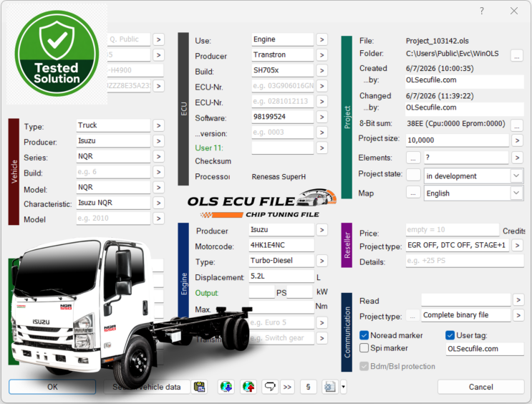This screenshot has width=532, height=404.
Task: Click the User tag OLSecufile.com text field
Action: click(x=485, y=349)
